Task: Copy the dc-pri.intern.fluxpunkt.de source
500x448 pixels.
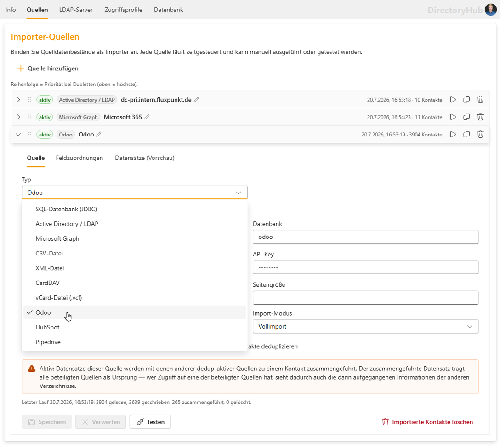Action: pos(466,100)
